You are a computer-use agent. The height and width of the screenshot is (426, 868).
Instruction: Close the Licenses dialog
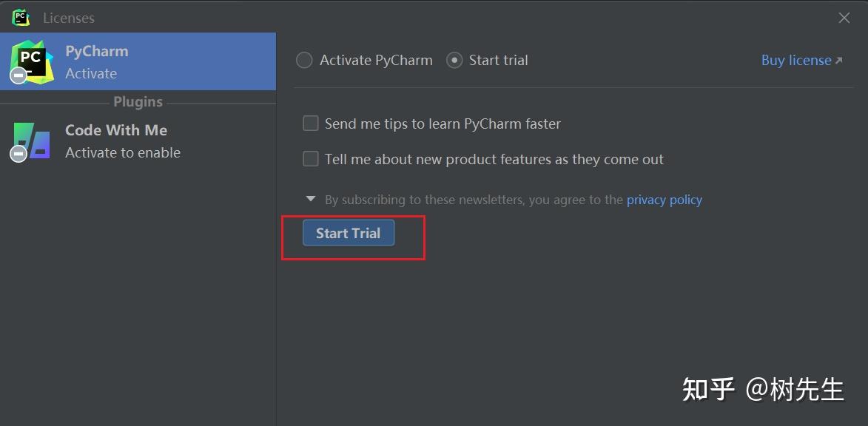[x=844, y=18]
